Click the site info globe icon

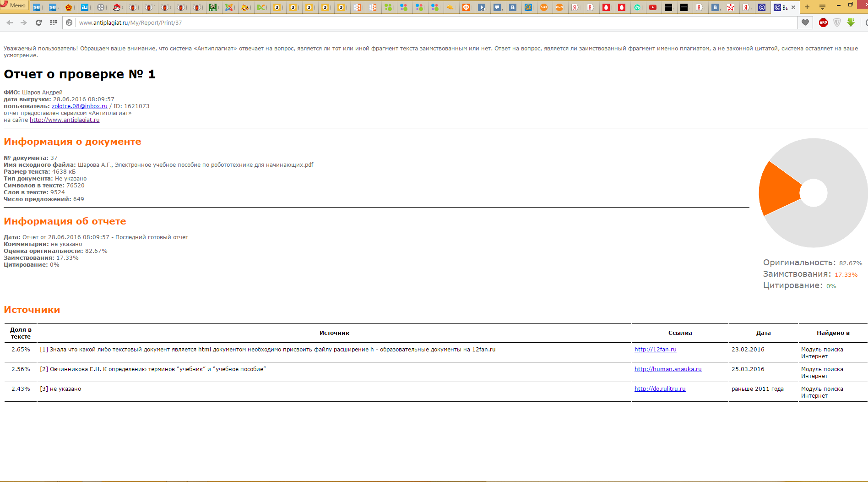(69, 22)
